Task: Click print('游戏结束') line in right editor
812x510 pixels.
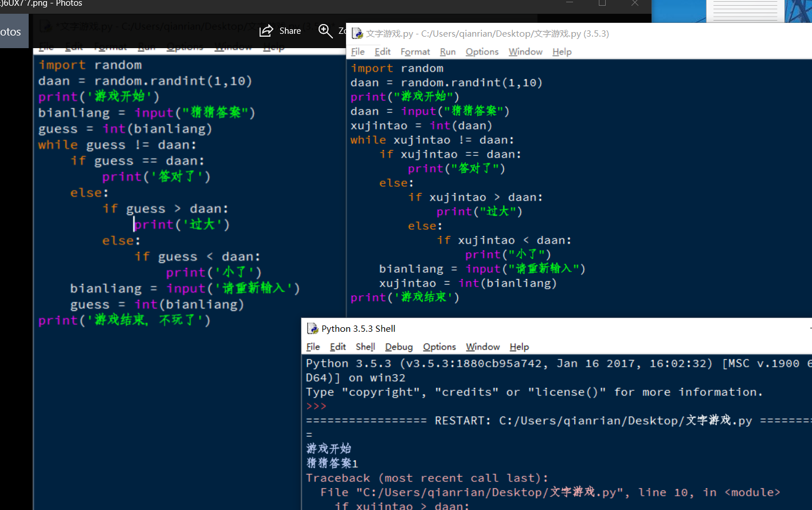Action: point(405,297)
